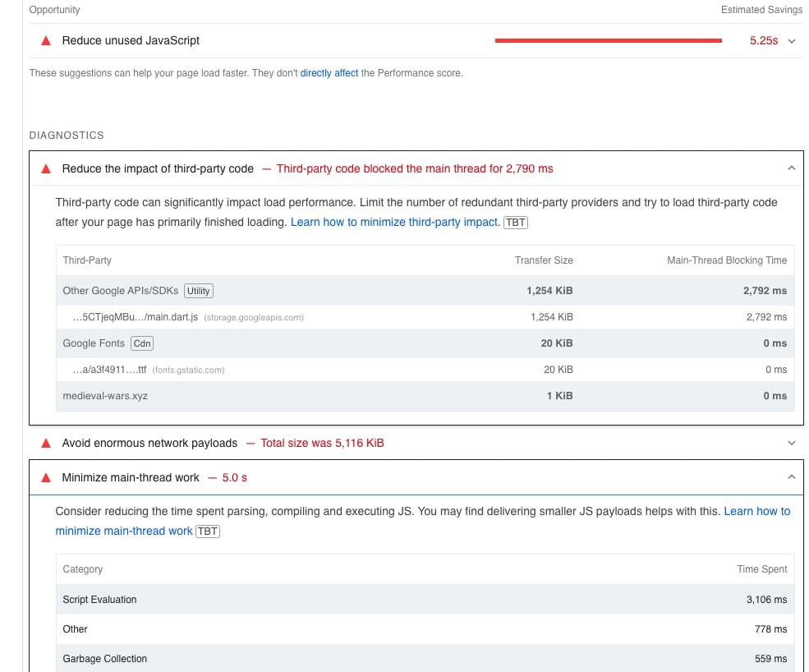
Task: Open Learn how to minimize third-party impact link
Action: 395,223
